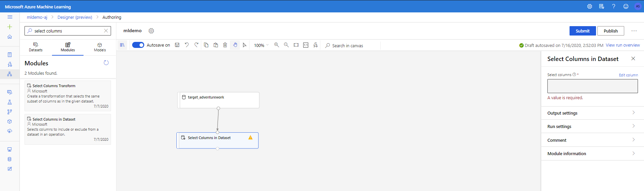The height and width of the screenshot is (191, 644).
Task: Click the zoom to fit icon
Action: click(x=296, y=45)
